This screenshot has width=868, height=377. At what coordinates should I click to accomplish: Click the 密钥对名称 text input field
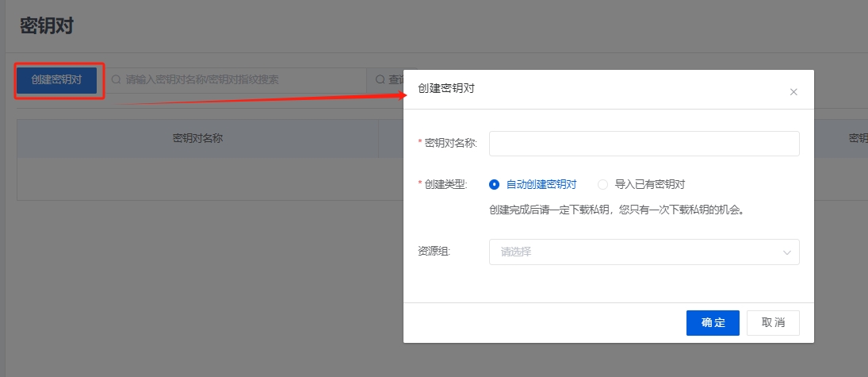click(x=644, y=144)
